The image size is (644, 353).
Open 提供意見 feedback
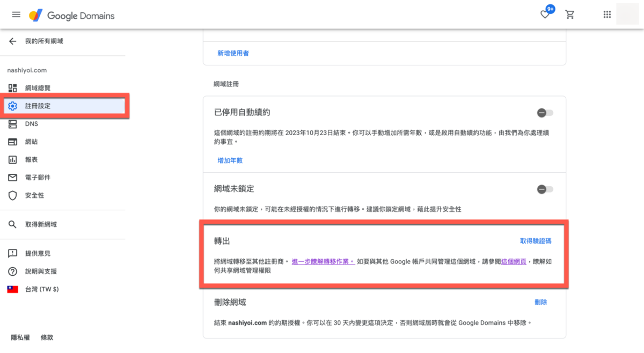click(63, 253)
